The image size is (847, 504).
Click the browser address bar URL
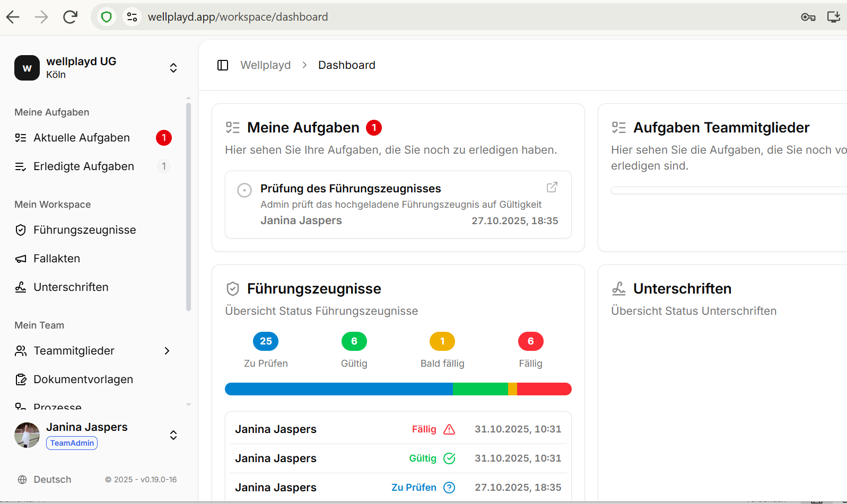pos(238,17)
